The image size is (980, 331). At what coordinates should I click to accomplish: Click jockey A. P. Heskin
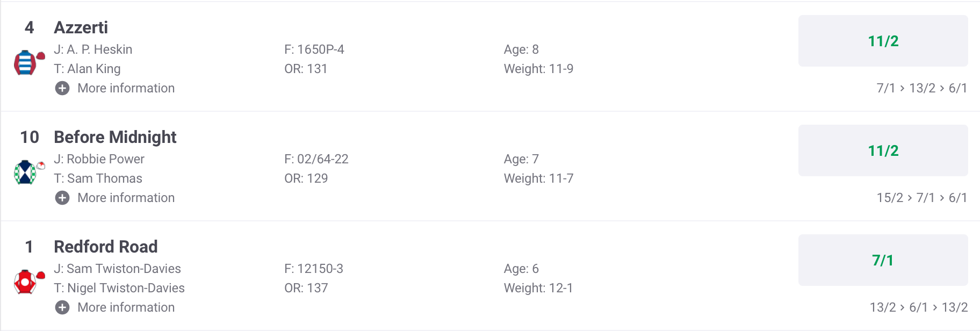(99, 49)
